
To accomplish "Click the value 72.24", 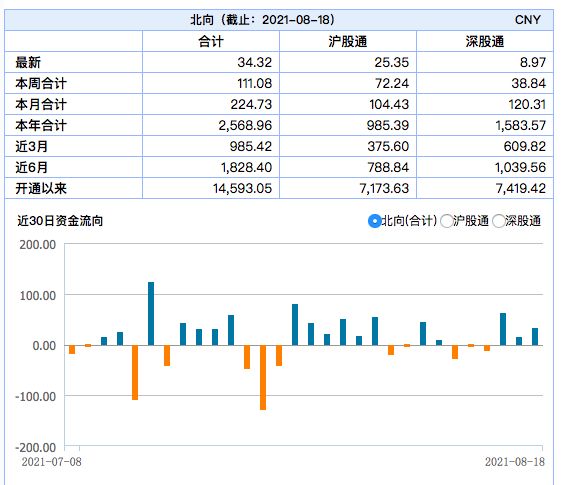I will click(391, 83).
